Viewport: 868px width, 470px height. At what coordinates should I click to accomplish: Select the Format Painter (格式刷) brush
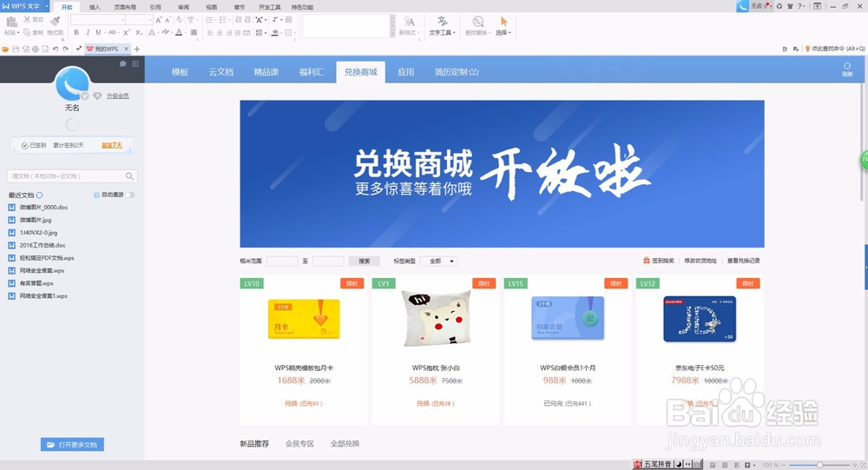[55, 21]
